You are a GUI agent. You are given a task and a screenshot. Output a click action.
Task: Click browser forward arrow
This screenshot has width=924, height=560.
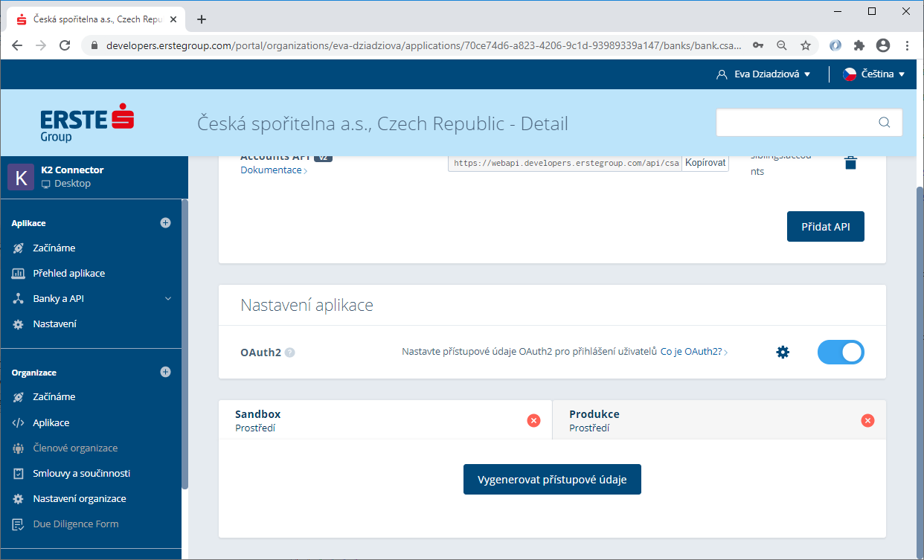tap(41, 45)
